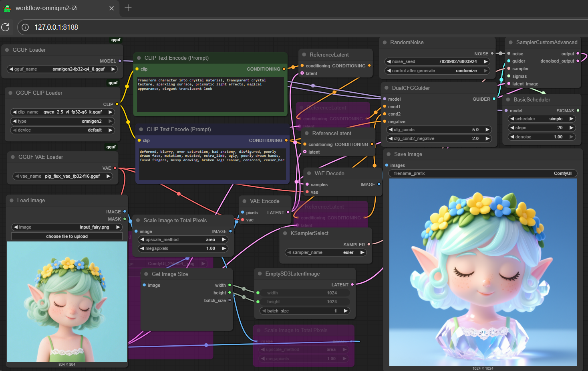Open the device default dropdown
The height and width of the screenshot is (371, 588).
point(62,130)
